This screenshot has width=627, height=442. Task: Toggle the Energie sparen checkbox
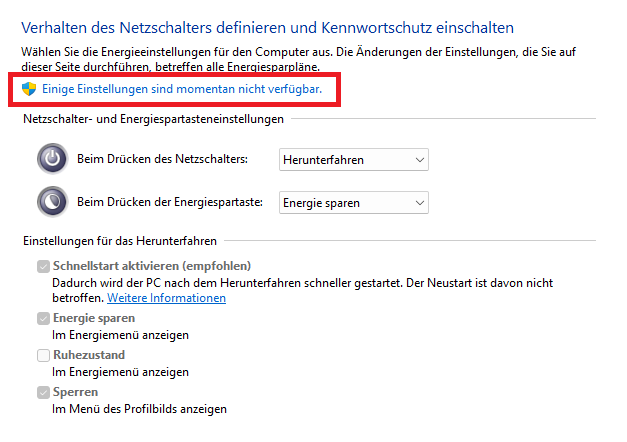42,318
